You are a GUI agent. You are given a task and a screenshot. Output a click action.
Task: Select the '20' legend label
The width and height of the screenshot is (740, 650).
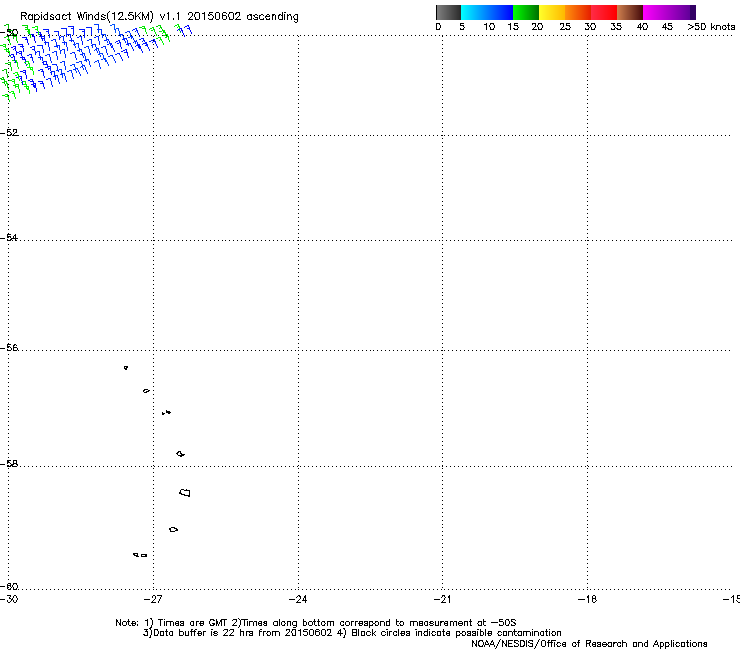[x=537, y=27]
